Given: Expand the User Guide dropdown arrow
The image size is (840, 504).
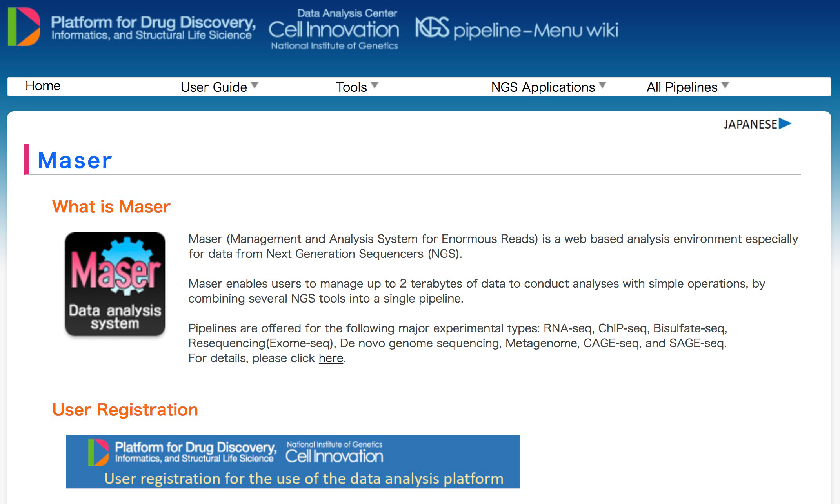Looking at the screenshot, I should (255, 85).
